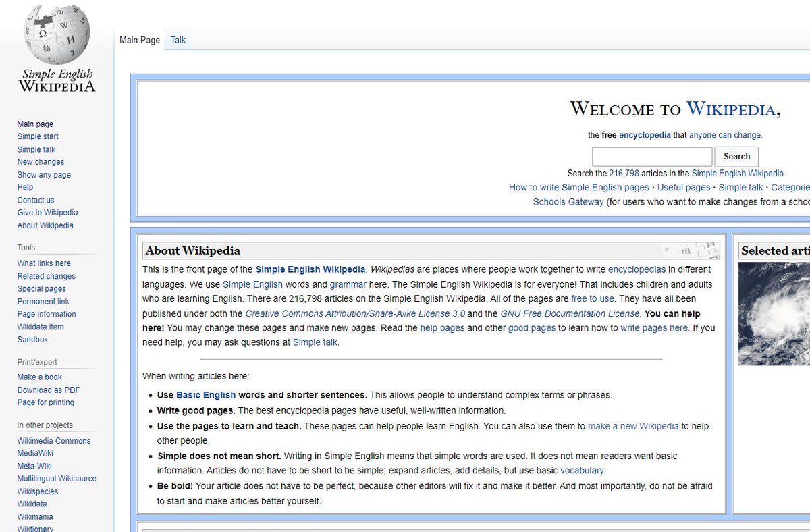
Task: Click the Search button
Action: pos(736,157)
